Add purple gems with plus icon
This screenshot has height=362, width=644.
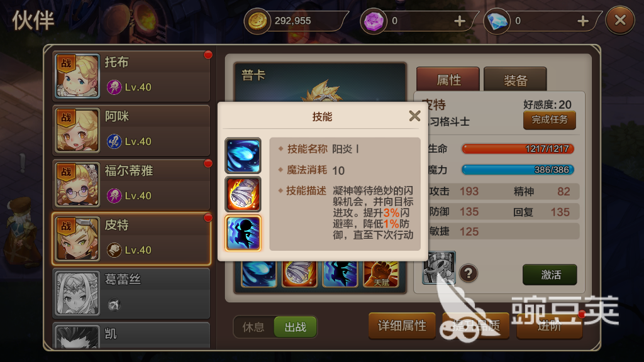point(460,21)
